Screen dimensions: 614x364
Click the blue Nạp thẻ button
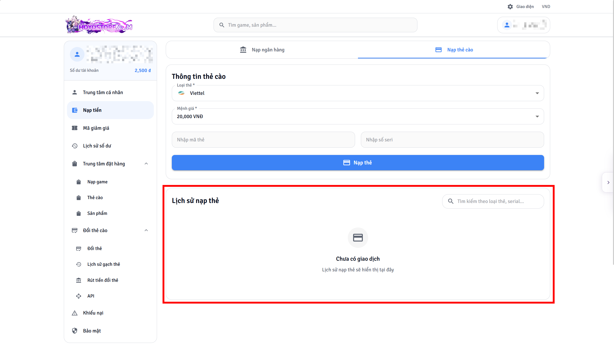point(357,163)
